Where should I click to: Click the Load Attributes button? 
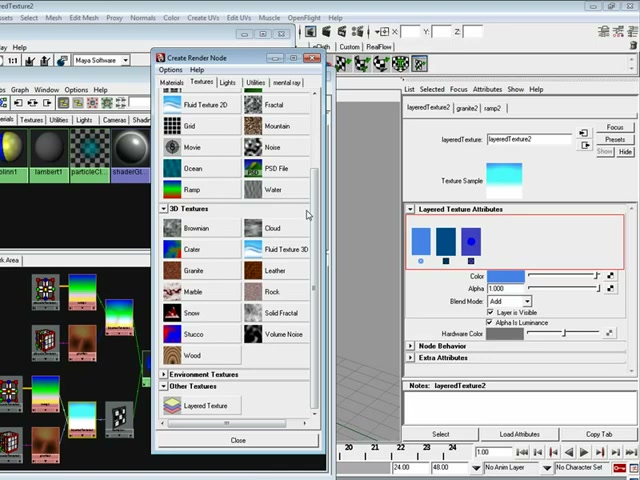(520, 434)
